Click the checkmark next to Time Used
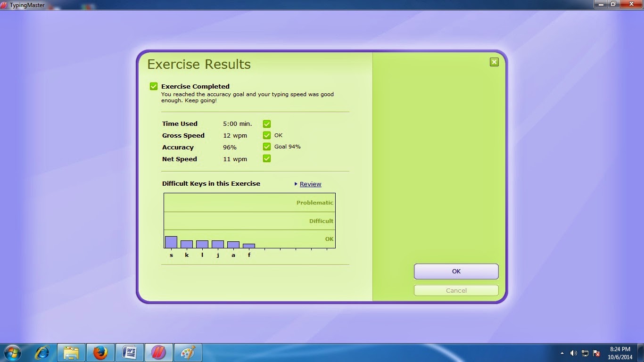This screenshot has width=644, height=362. coord(267,123)
